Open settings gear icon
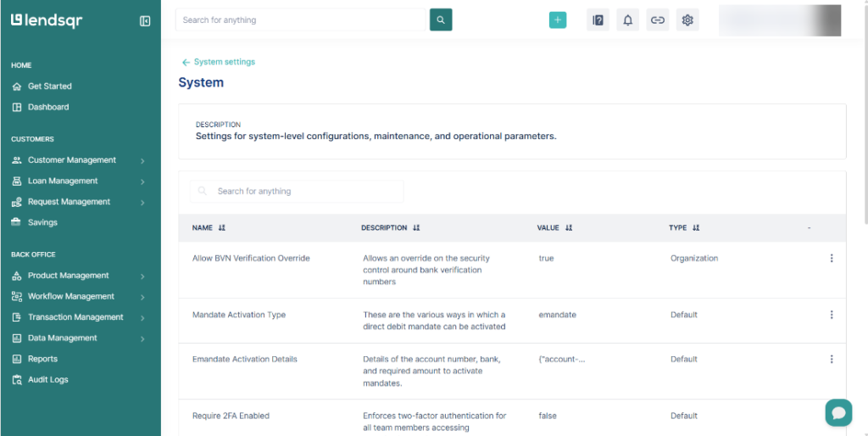This screenshot has height=436, width=868. [x=687, y=20]
